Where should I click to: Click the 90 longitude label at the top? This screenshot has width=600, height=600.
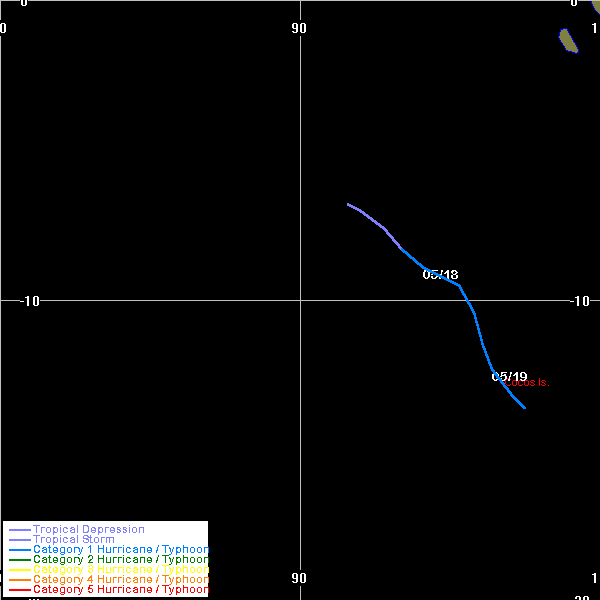[x=299, y=28]
